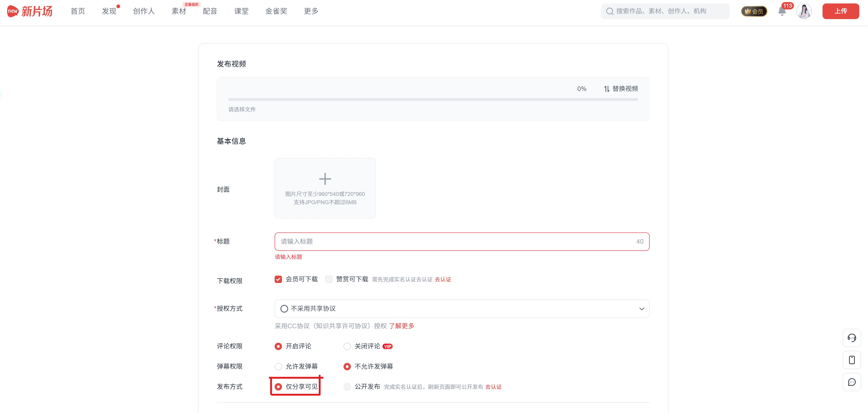The width and height of the screenshot is (868, 413).
Task: Go to the 创作人 nav tab
Action: [144, 11]
